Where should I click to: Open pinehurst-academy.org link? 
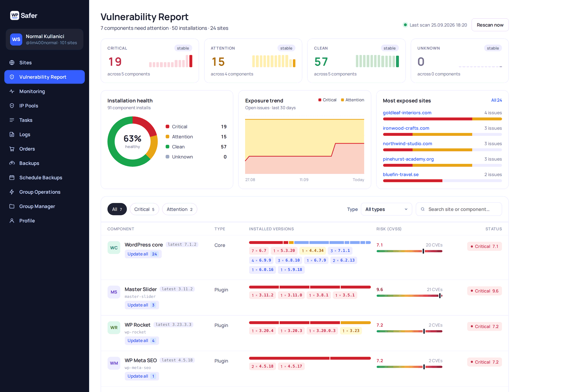pyautogui.click(x=408, y=159)
